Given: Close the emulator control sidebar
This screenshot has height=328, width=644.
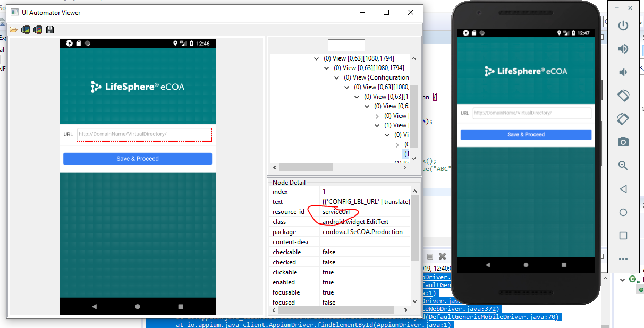Looking at the screenshot, I should pyautogui.click(x=630, y=8).
